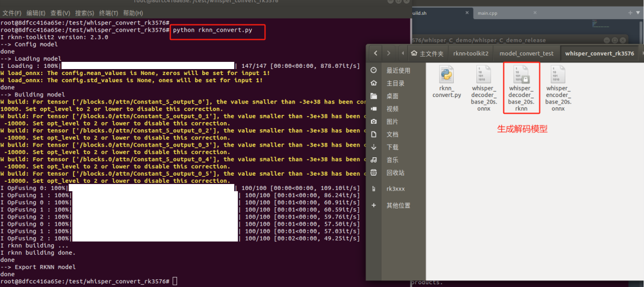This screenshot has height=287, width=644.
Task: Click '--> Export RKNN model' terminal line
Action: (x=38, y=267)
